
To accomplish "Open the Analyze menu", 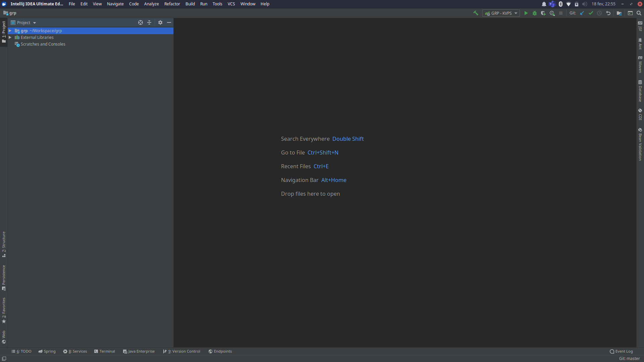I will point(152,4).
